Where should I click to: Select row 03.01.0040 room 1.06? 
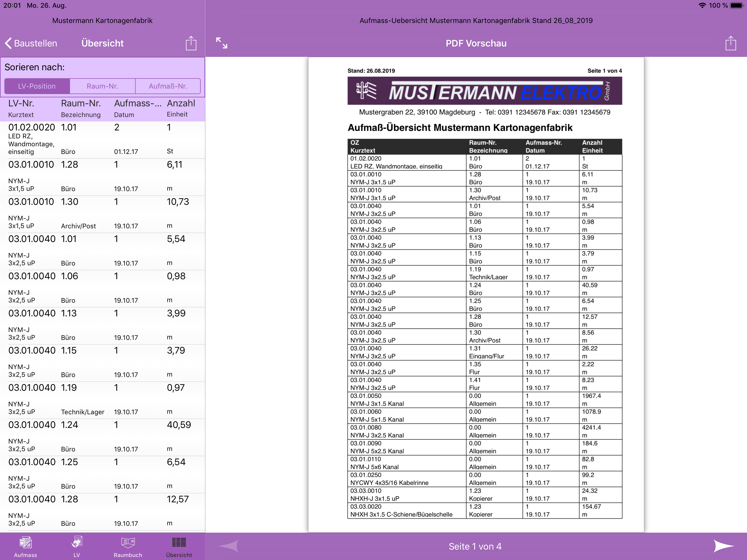[102, 289]
